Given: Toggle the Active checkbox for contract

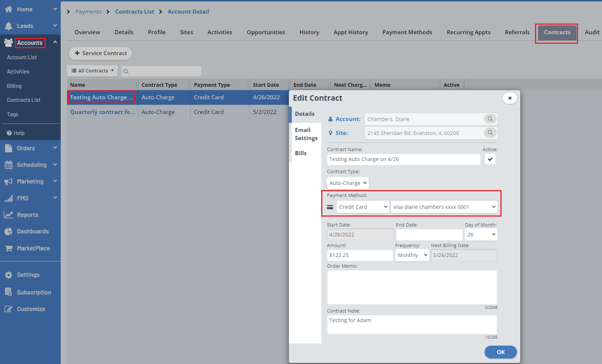Looking at the screenshot, I should point(490,159).
